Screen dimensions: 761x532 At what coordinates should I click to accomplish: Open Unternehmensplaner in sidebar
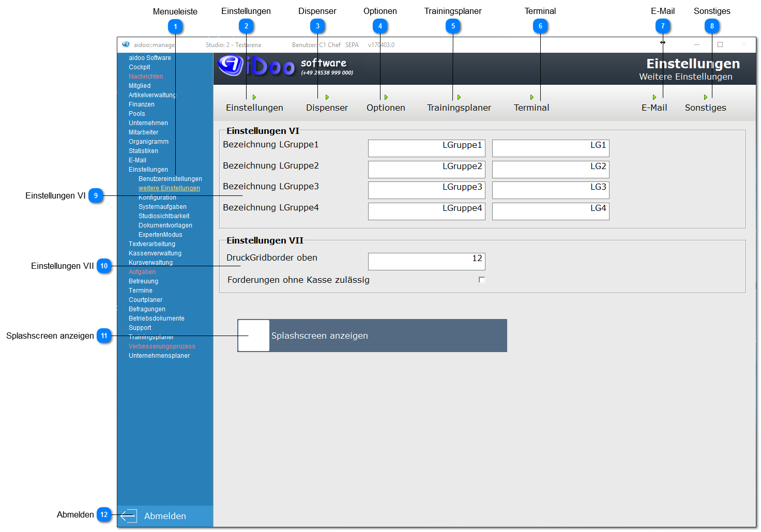pos(159,356)
